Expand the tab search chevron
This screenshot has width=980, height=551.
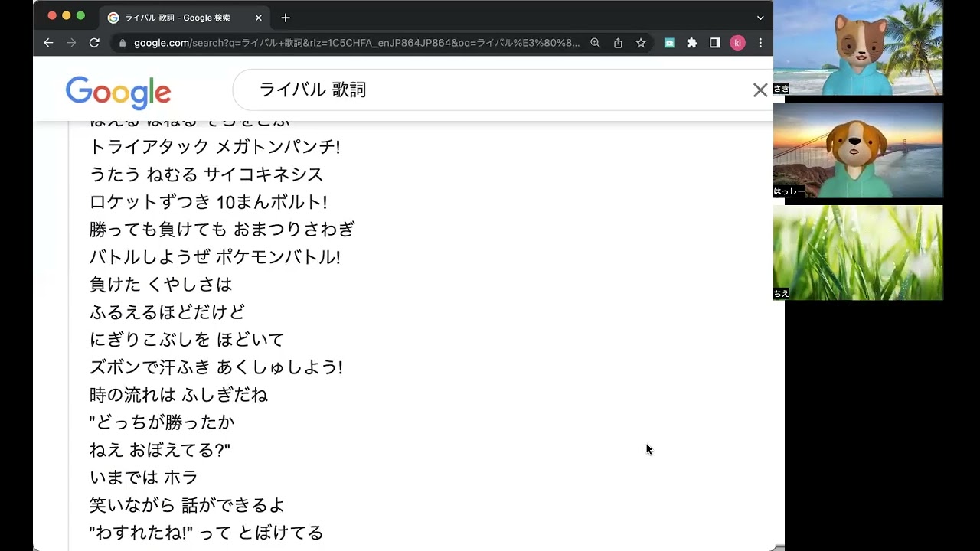[x=760, y=18]
